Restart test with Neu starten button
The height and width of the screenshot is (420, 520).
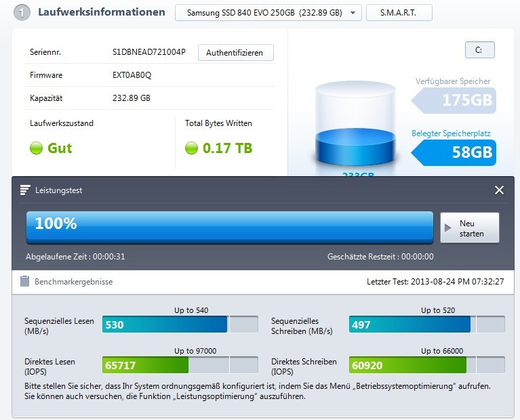[x=469, y=228]
